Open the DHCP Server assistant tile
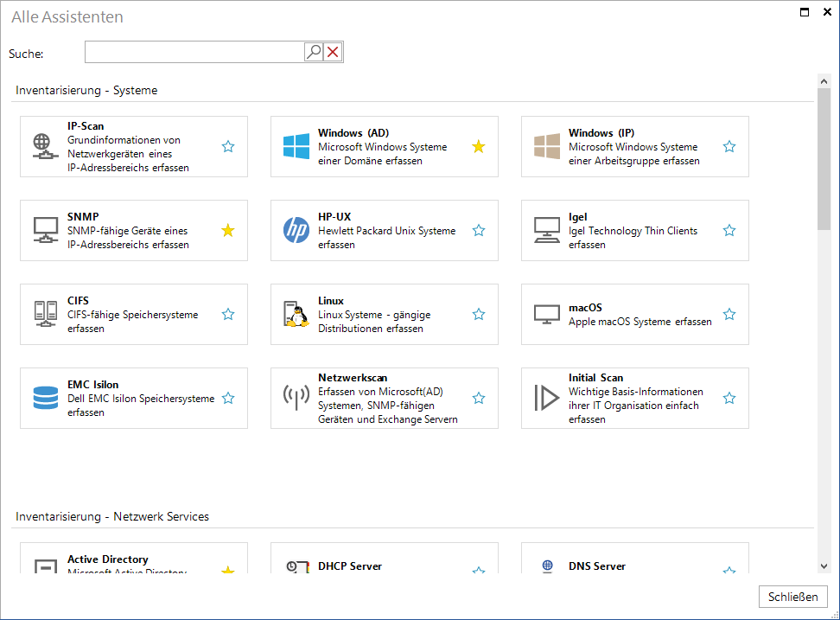 click(384, 558)
